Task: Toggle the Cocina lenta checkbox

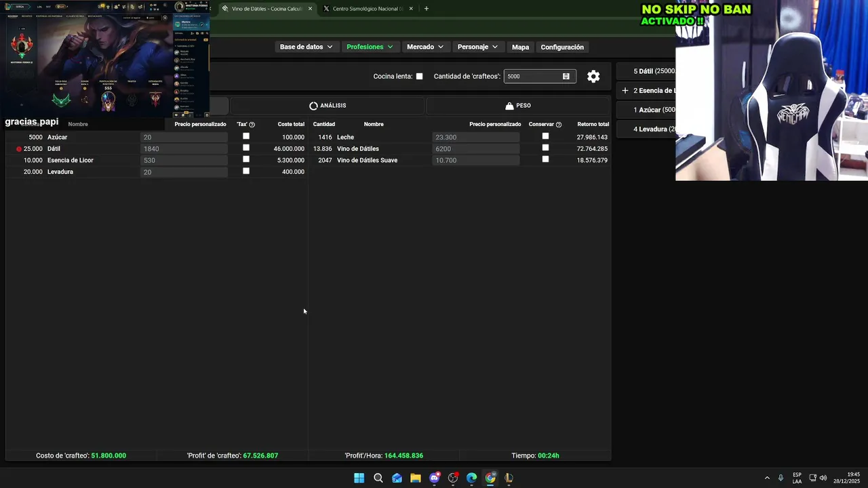Action: tap(419, 77)
